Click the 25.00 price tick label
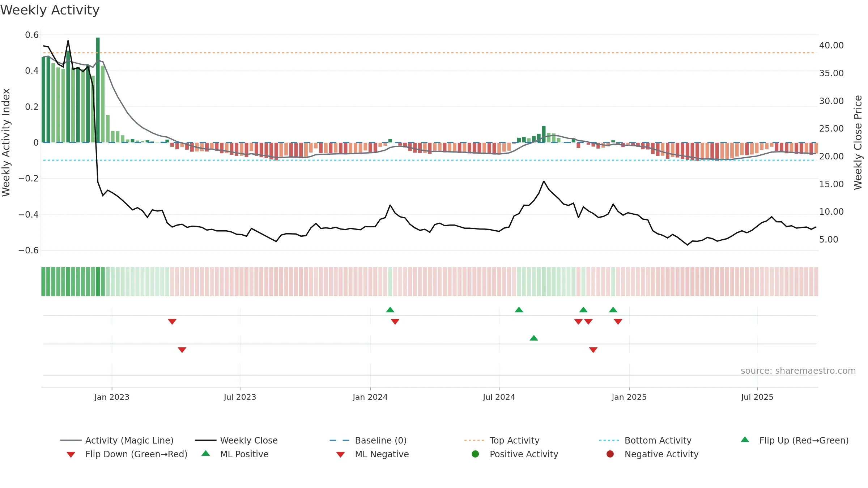868x488 pixels. (831, 129)
